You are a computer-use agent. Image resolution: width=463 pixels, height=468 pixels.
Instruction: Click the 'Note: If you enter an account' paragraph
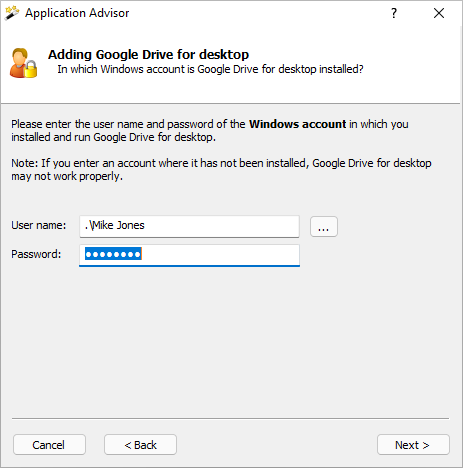tap(221, 169)
